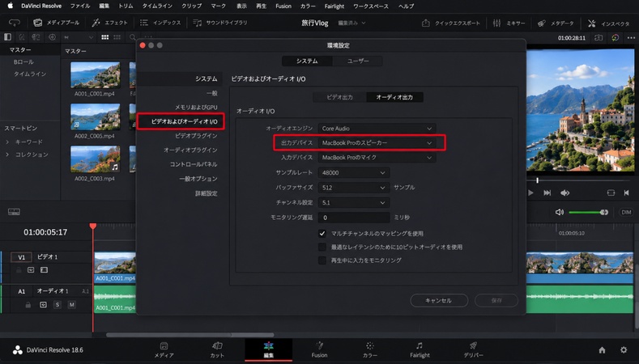Click the 保存 button

click(x=496, y=300)
